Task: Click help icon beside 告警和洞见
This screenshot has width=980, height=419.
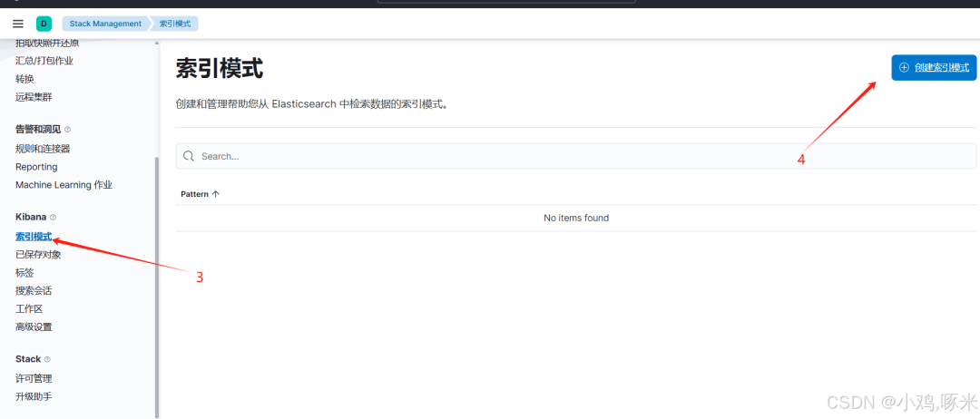Action: (67, 130)
